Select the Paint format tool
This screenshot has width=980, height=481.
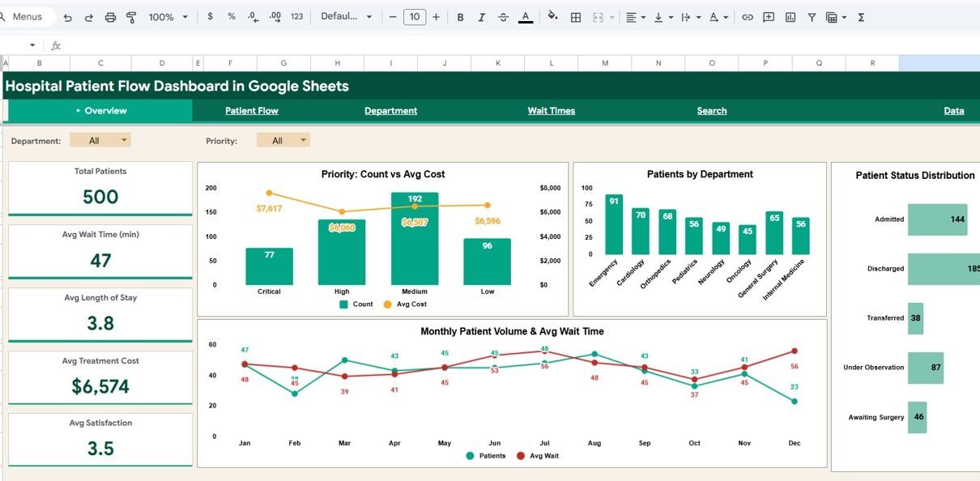tap(131, 17)
